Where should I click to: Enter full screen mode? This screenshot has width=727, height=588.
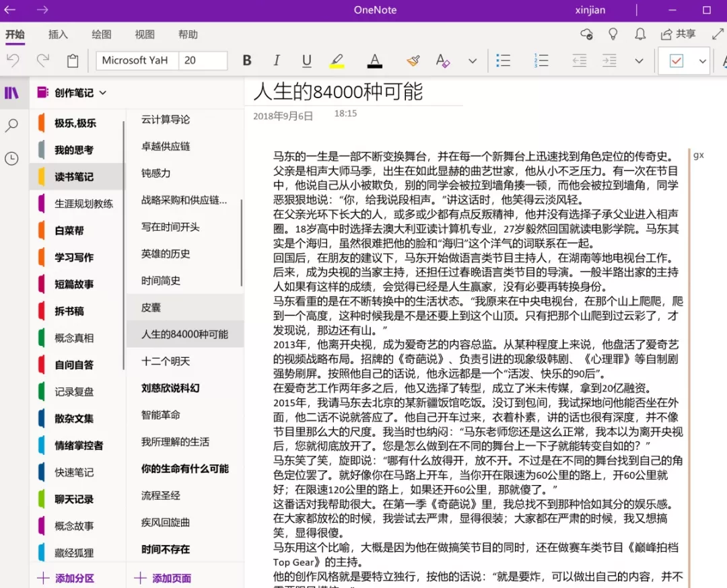click(x=718, y=34)
